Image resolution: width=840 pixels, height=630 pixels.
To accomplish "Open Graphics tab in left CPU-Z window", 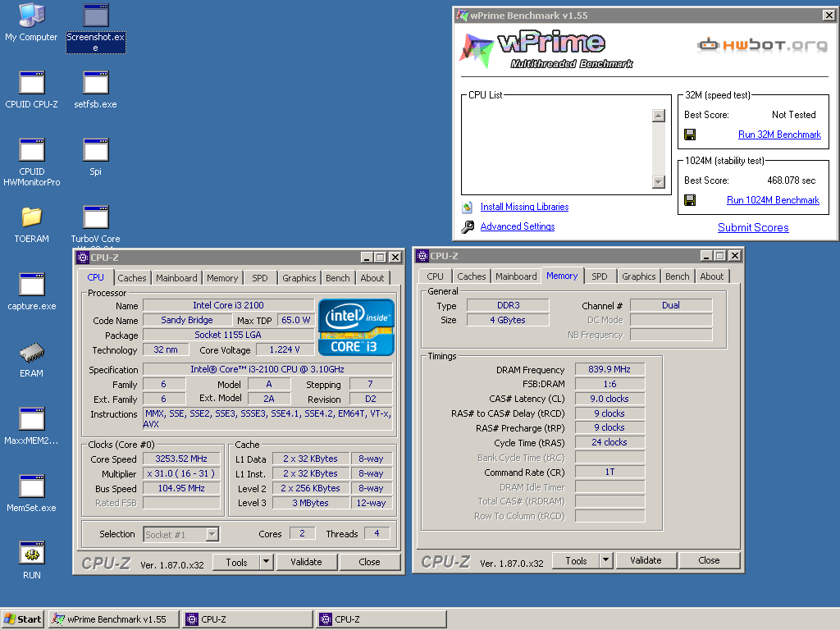I will pyautogui.click(x=299, y=278).
